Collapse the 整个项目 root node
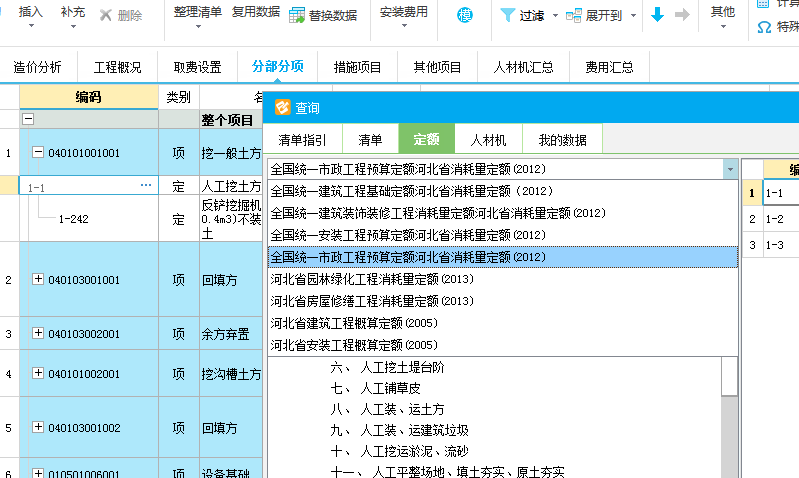 28,119
